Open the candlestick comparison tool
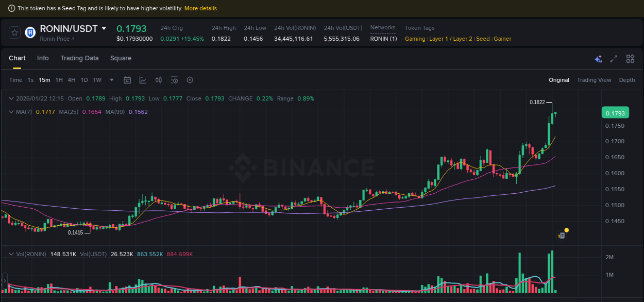644x302 pixels. [x=158, y=80]
